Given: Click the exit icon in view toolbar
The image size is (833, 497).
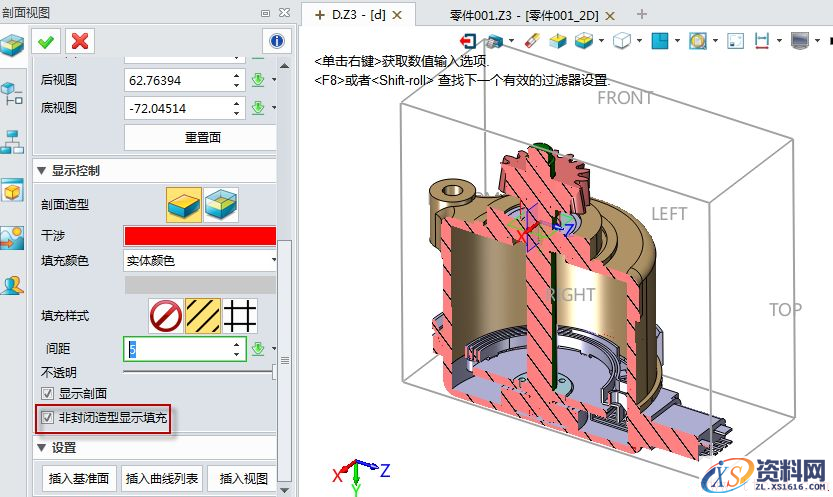Looking at the screenshot, I should pos(468,41).
